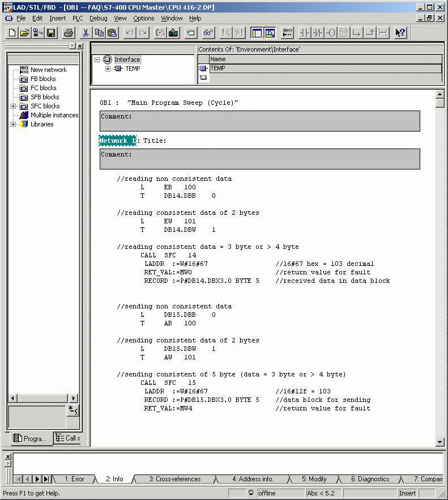The height and width of the screenshot is (500, 448).
Task: Click code editor scrollbar down arrow
Action: (x=440, y=442)
